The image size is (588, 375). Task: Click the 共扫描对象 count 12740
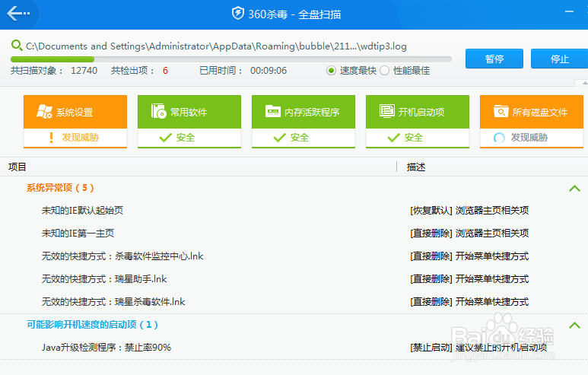click(x=84, y=71)
